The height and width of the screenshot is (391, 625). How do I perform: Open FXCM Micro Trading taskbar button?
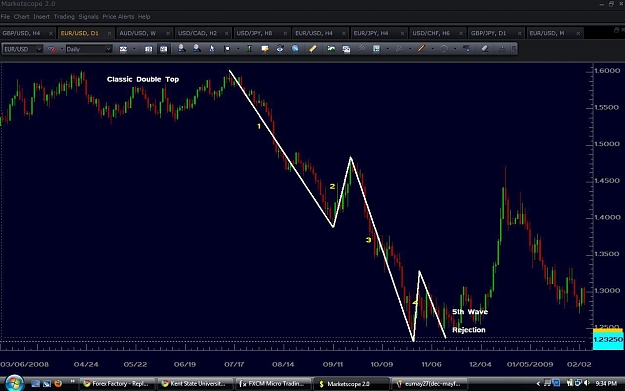pos(272,383)
